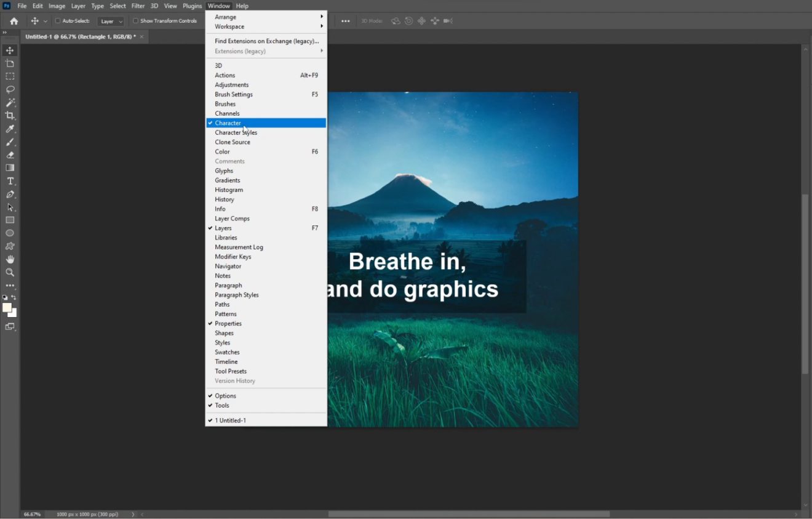
Task: Pick the Eyedropper tool
Action: click(x=9, y=129)
